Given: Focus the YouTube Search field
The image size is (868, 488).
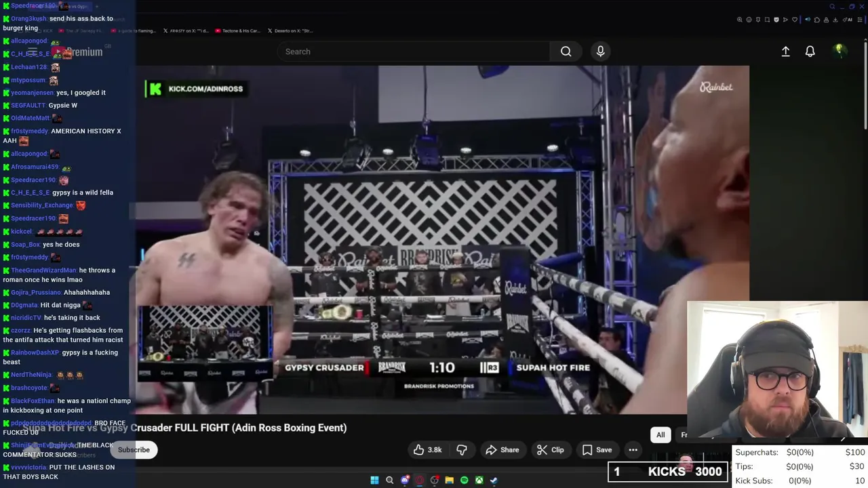Looking at the screenshot, I should [x=414, y=52].
